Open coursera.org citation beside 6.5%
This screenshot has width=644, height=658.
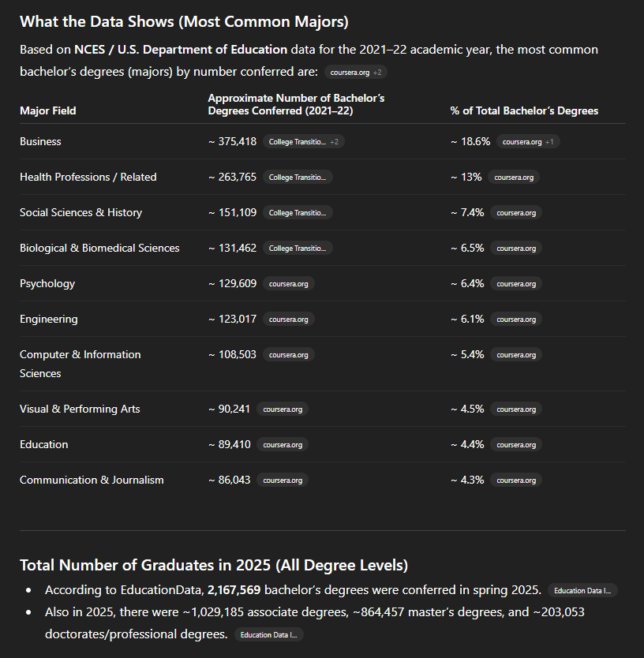(x=516, y=248)
